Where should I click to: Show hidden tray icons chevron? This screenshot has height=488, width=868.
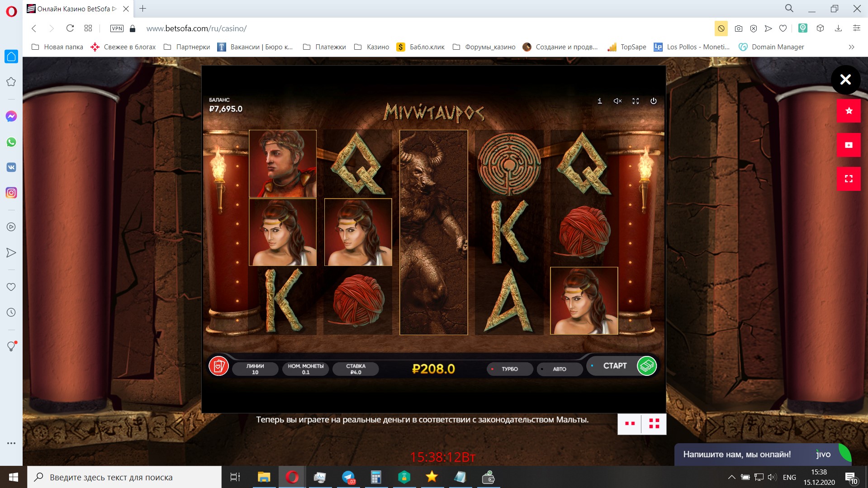click(731, 477)
